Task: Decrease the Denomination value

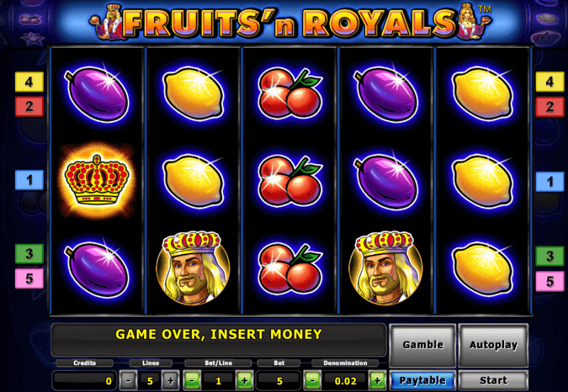Action: coord(312,381)
